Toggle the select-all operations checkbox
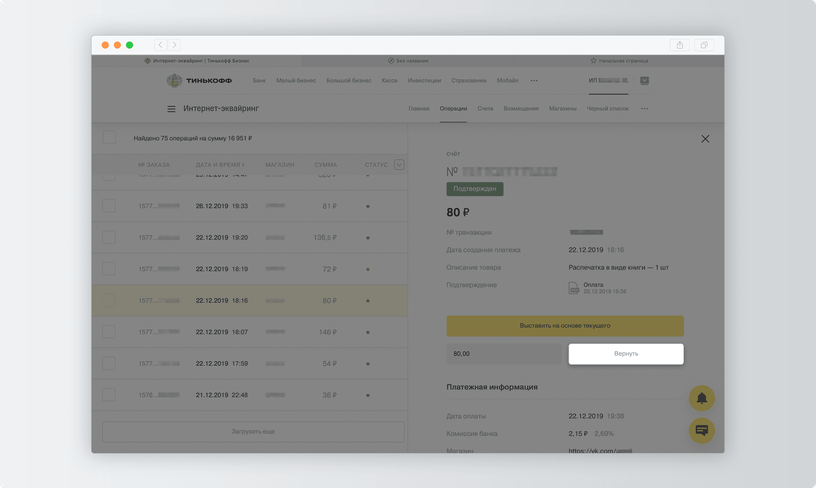Image resolution: width=816 pixels, height=488 pixels. 109,137
